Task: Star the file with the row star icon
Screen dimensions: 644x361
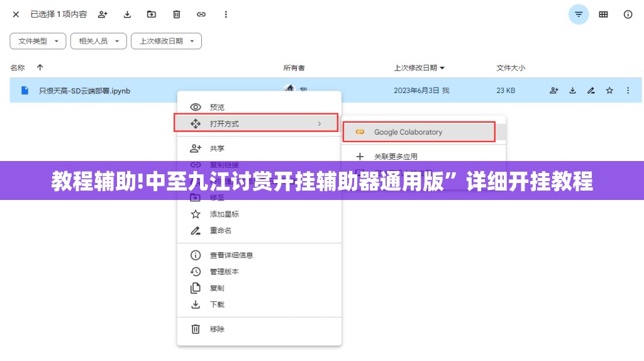Action: 609,91
